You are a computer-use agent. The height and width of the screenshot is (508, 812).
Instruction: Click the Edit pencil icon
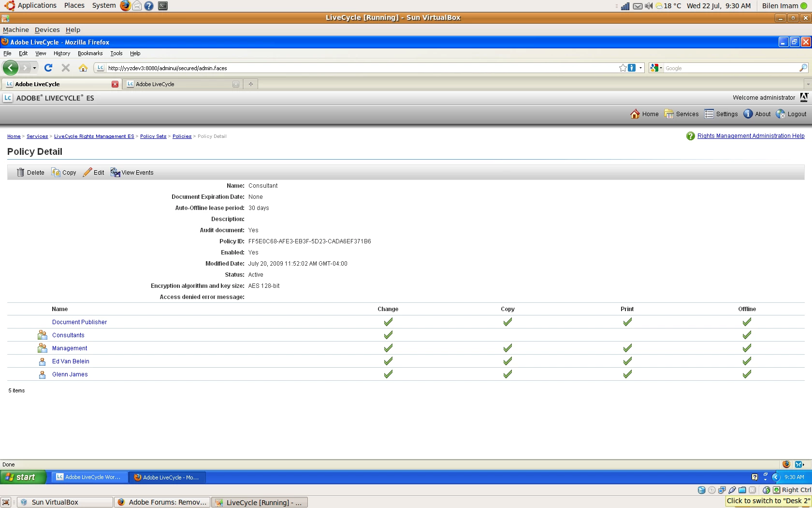tap(87, 172)
